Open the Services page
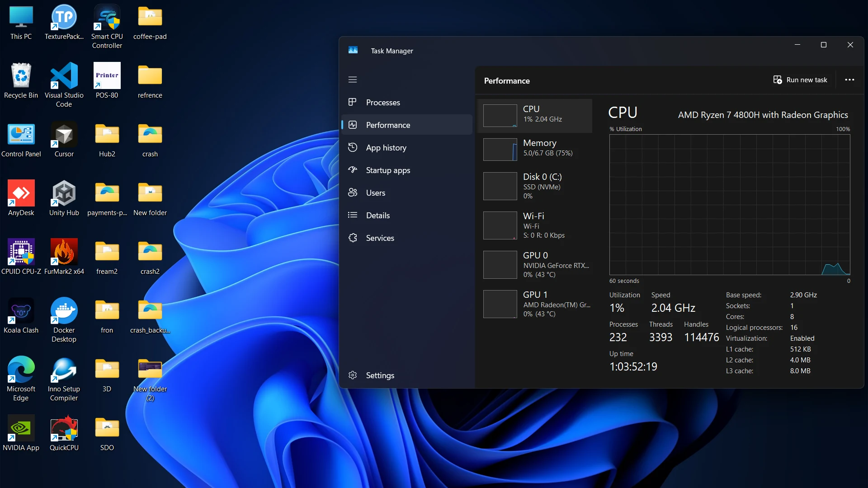Viewport: 868px width, 488px height. coord(407,238)
